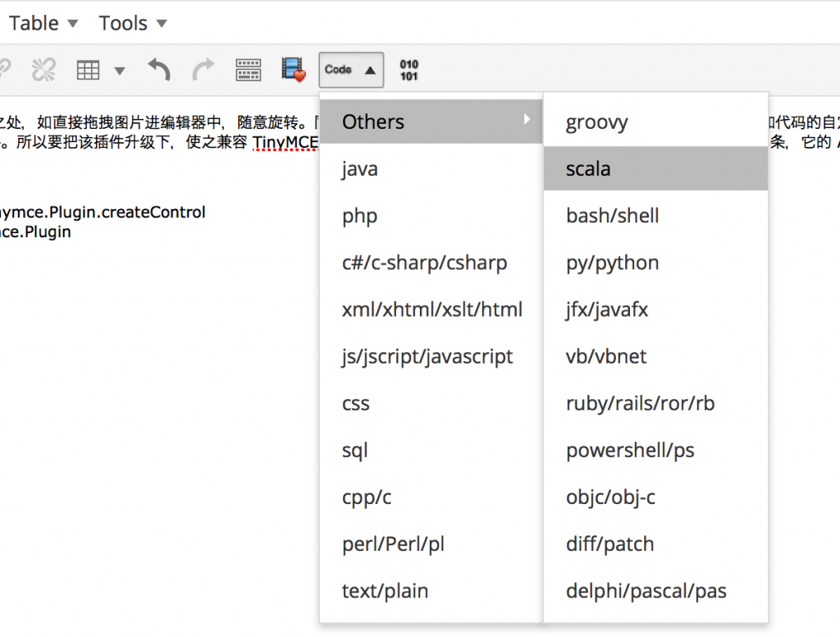Image resolution: width=840 pixels, height=637 pixels.
Task: Choose py/python from the submenu
Action: 612,263
